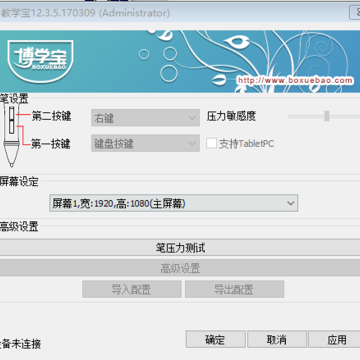
Task: Click the grayed 高级设置 button
Action: tap(180, 268)
